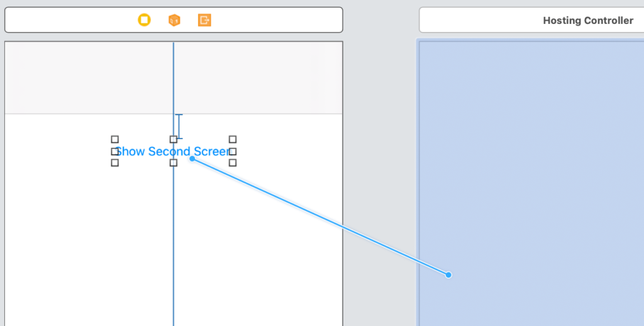Viewport: 644px width, 326px height.
Task: Click the highlighted blue Hosting Controller view
Action: (535, 157)
